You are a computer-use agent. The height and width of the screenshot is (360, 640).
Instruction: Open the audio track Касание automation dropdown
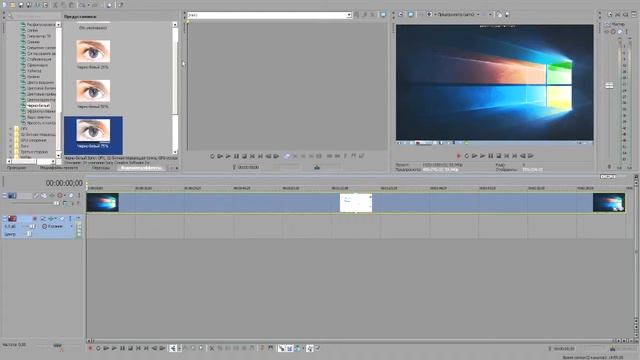72,226
